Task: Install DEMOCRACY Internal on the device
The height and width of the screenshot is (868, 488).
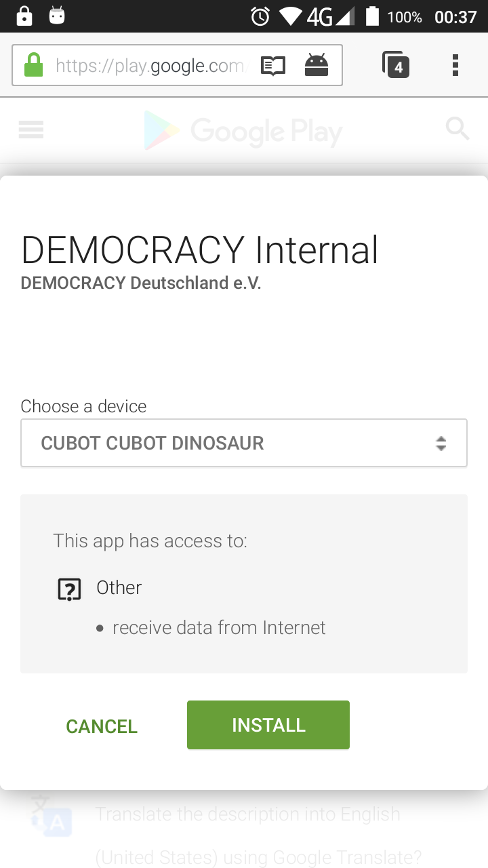Action: (x=268, y=724)
